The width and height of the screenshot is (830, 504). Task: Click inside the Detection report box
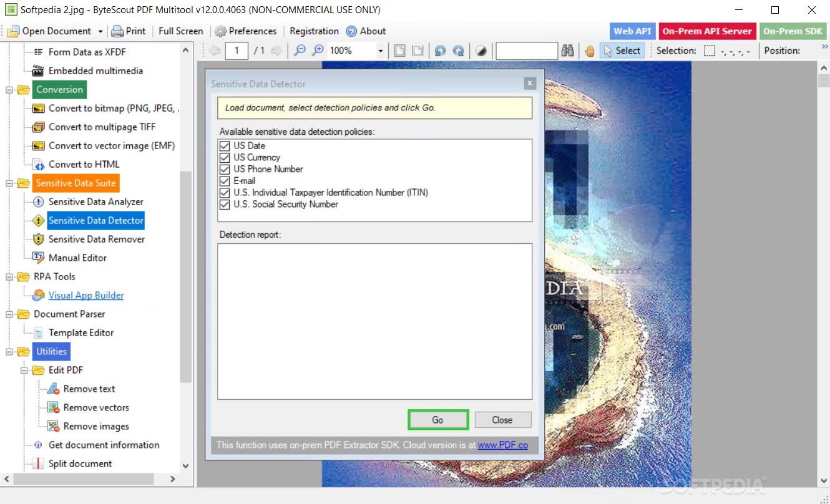point(374,321)
